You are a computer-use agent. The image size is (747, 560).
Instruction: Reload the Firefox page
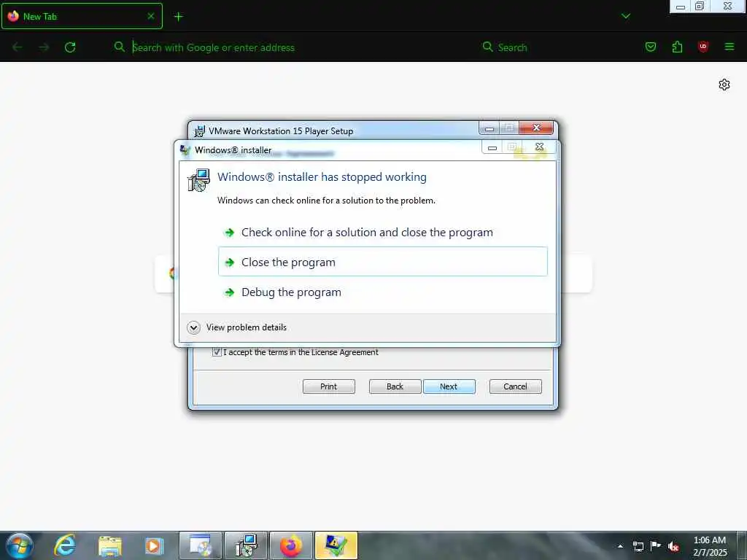tap(70, 47)
